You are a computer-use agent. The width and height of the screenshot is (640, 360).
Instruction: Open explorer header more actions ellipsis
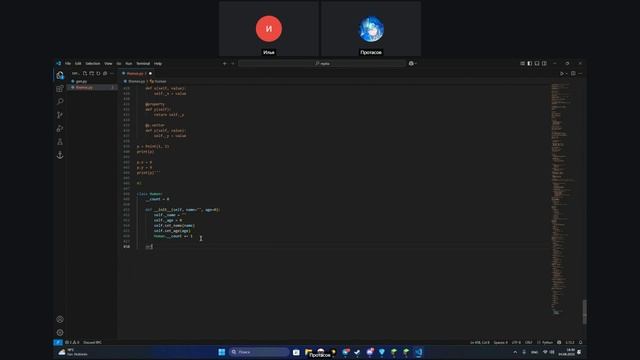pyautogui.click(x=112, y=73)
